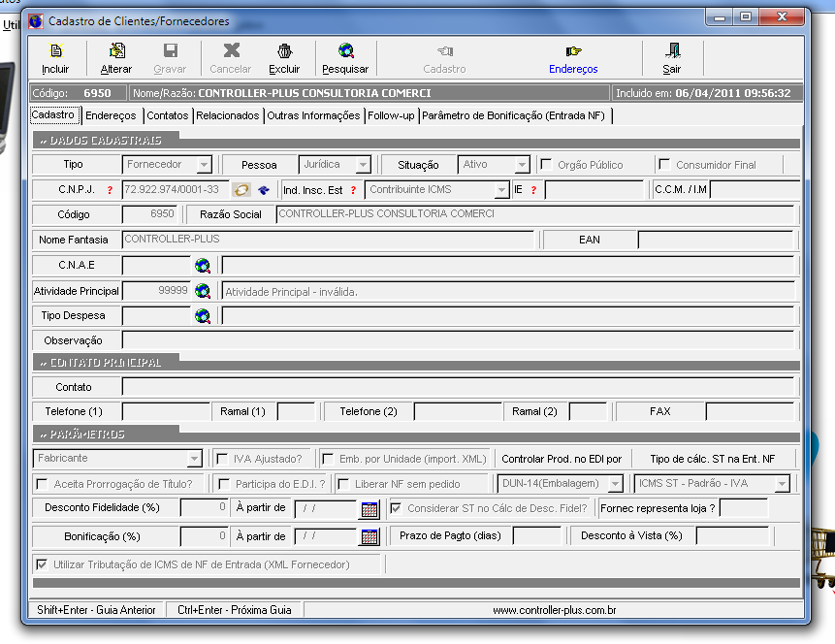This screenshot has height=644, width=835.
Task: Click 'Ctrl+Enter - Próxima Guia' status text
Action: coord(235,610)
